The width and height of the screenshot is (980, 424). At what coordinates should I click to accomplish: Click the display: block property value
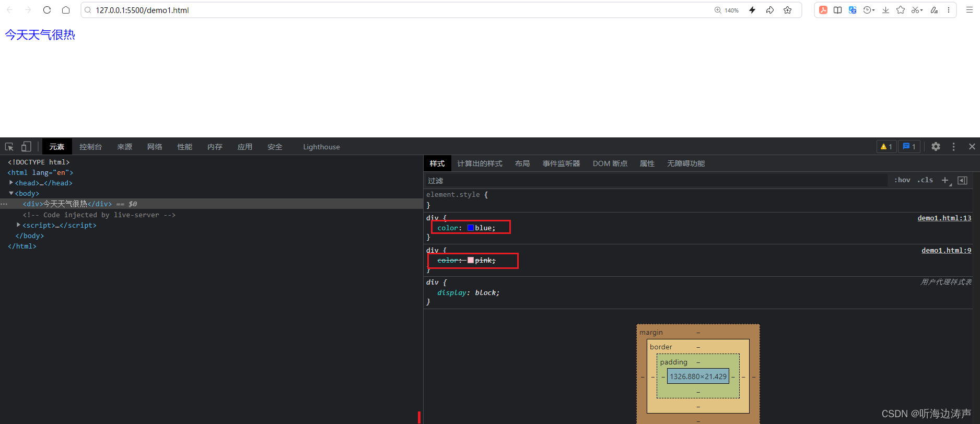pos(487,292)
